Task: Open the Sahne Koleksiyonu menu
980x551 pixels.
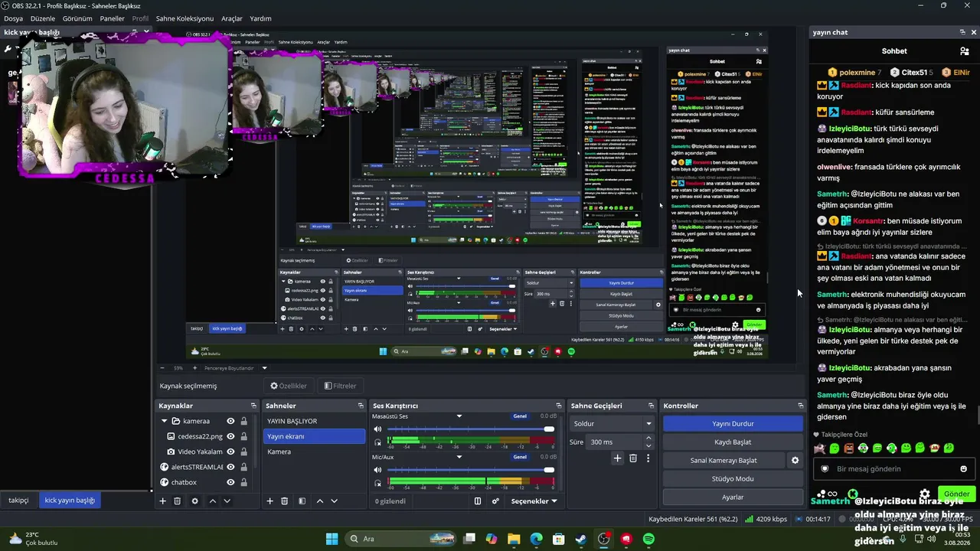Action: [x=185, y=18]
